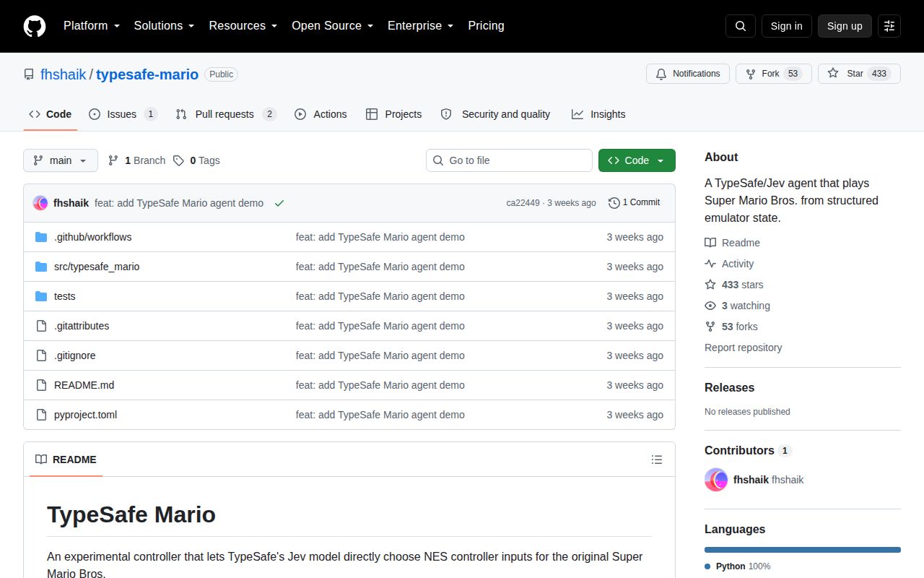The image size is (924, 578).
Task: Open the appearance settings icon next to Sign up
Action: (x=889, y=26)
